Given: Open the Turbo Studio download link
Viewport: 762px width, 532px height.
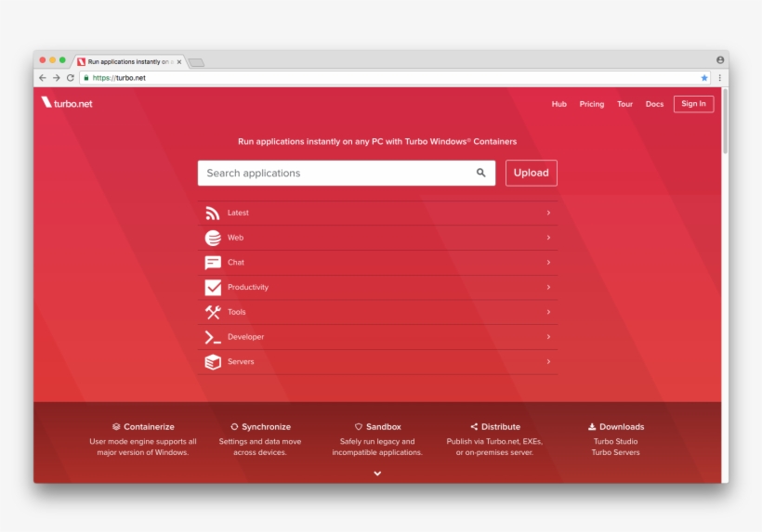Looking at the screenshot, I should pos(615,441).
